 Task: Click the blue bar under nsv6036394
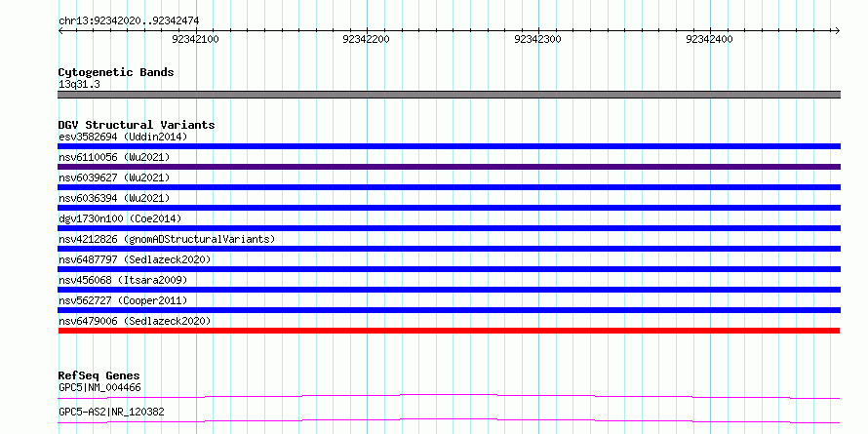pyautogui.click(x=449, y=208)
